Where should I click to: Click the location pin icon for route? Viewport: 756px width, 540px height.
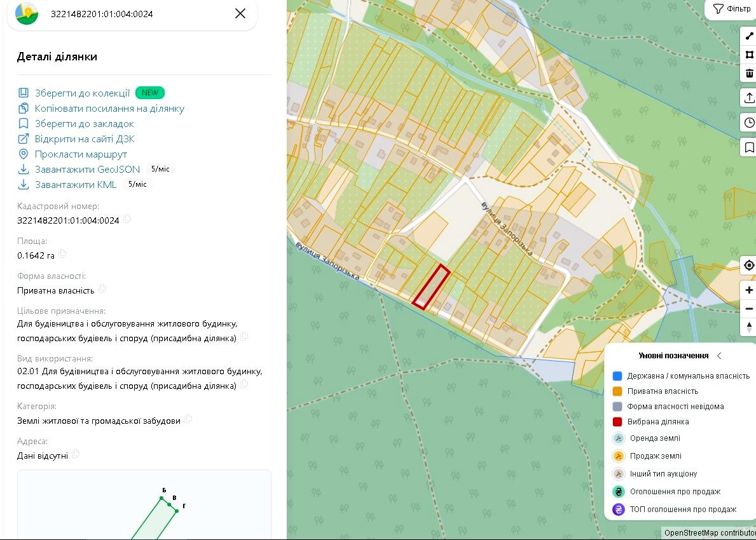pyautogui.click(x=23, y=154)
